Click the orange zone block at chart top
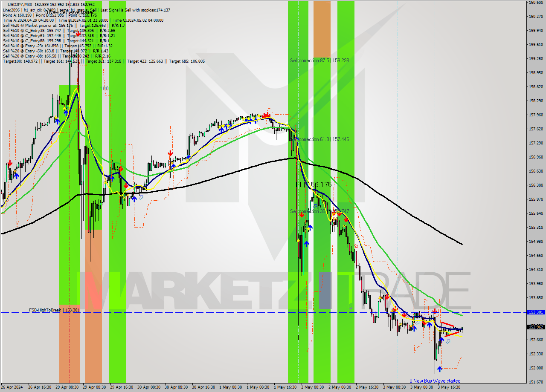Image resolution: width=546 pixels, height=392 pixels. (322, 29)
